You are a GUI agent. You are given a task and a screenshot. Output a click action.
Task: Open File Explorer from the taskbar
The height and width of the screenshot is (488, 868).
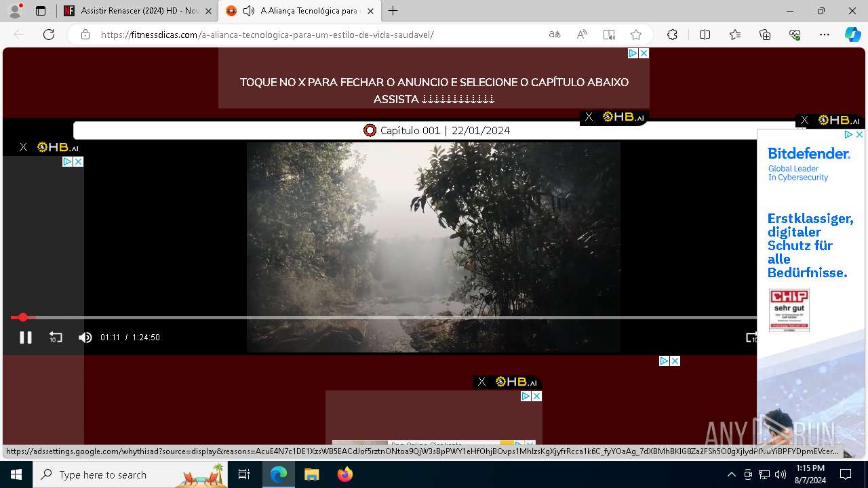click(x=311, y=474)
